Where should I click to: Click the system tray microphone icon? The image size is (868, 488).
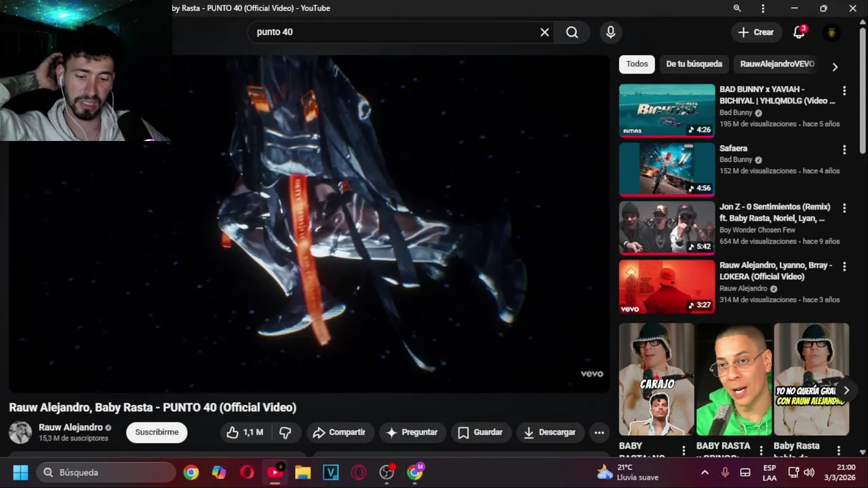tap(725, 472)
